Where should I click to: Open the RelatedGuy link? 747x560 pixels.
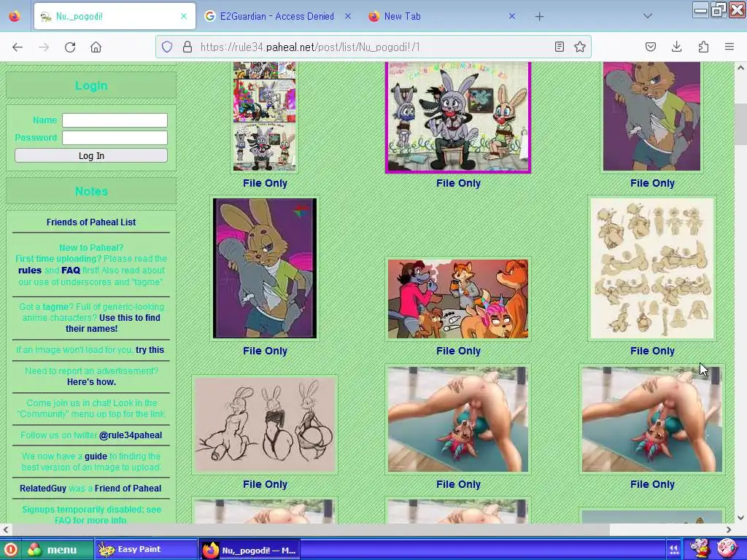tap(43, 488)
